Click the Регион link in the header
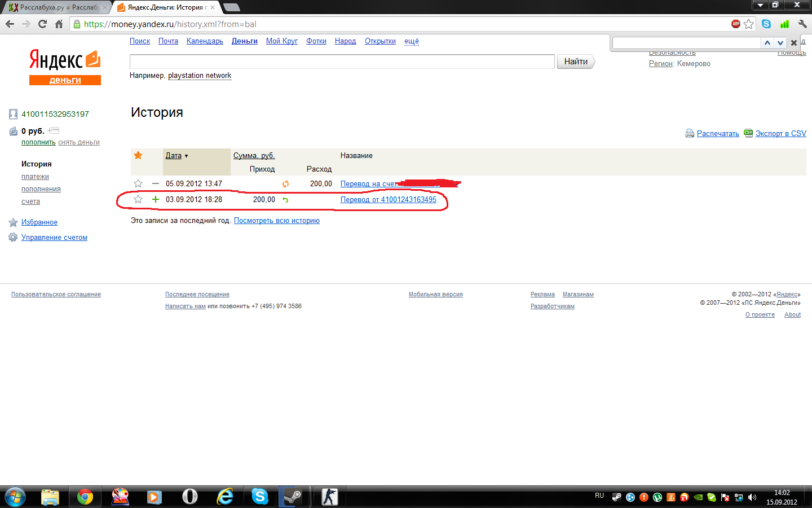The image size is (812, 508). coord(661,64)
